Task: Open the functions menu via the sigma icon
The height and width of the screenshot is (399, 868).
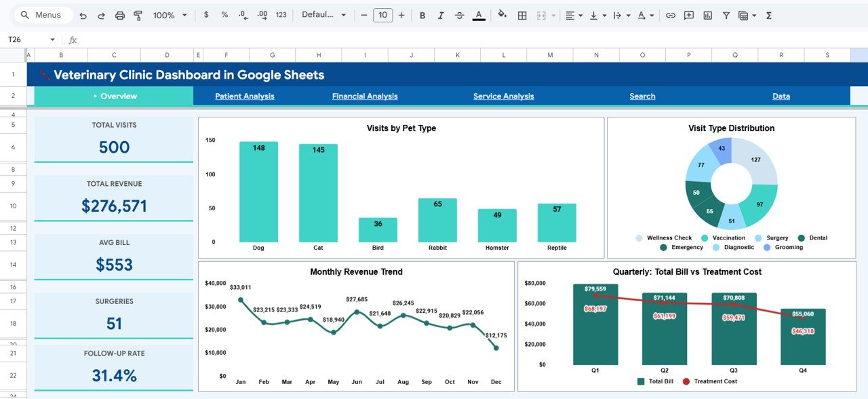Action: pyautogui.click(x=770, y=15)
